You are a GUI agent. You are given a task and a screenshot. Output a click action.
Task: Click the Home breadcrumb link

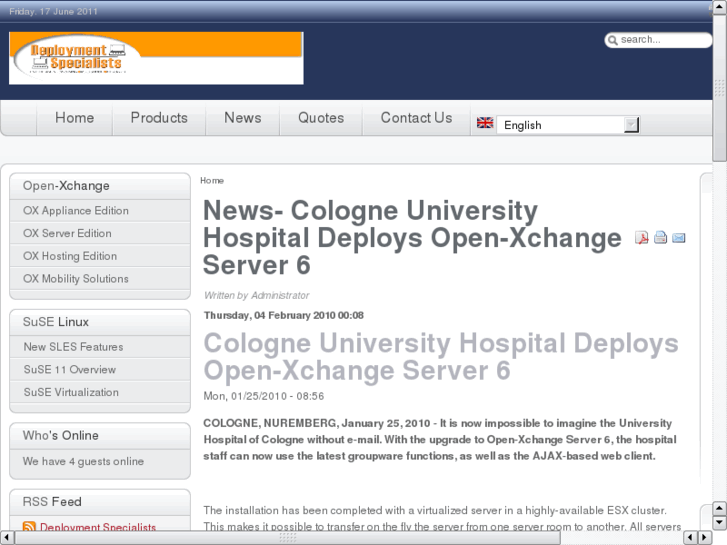click(212, 180)
